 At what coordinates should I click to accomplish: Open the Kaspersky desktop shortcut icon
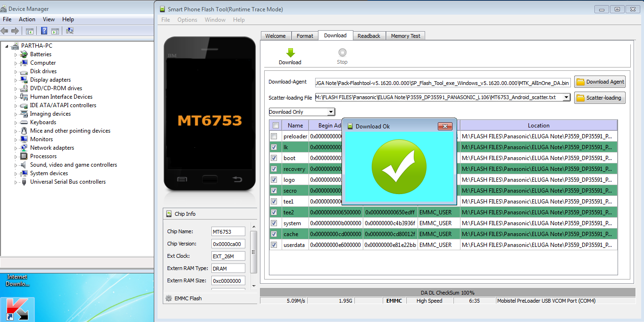click(x=17, y=309)
